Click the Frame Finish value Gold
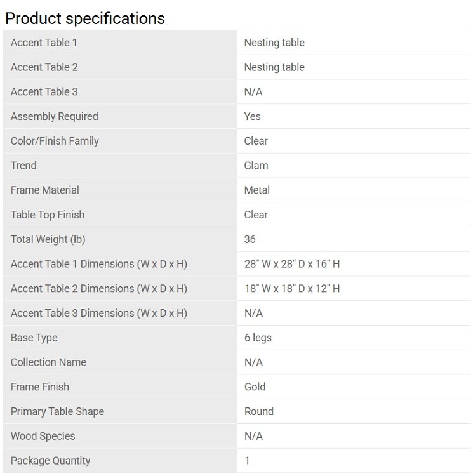The height and width of the screenshot is (476, 473). tap(255, 387)
